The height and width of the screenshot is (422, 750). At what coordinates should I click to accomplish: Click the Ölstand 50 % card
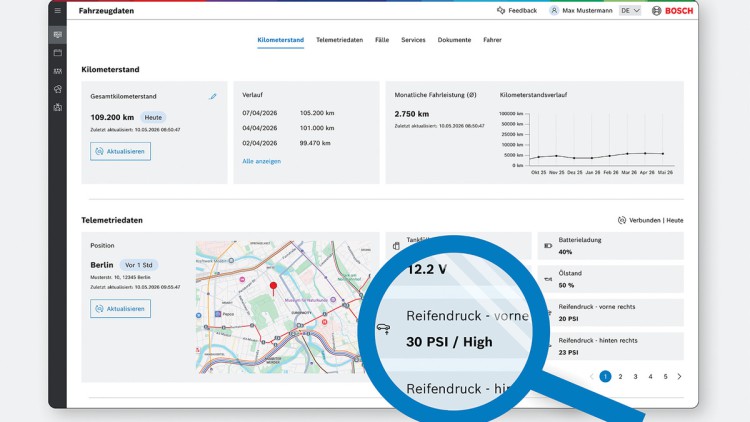[x=611, y=279]
